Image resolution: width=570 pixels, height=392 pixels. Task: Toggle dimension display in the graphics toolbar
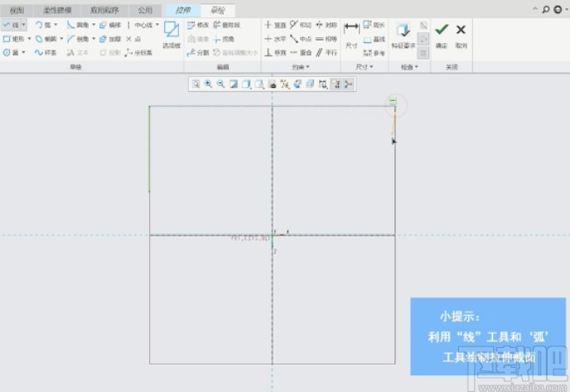[x=322, y=85]
